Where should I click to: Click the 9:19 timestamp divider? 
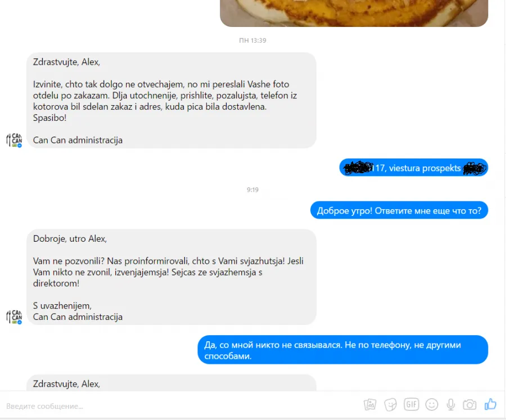[252, 190]
